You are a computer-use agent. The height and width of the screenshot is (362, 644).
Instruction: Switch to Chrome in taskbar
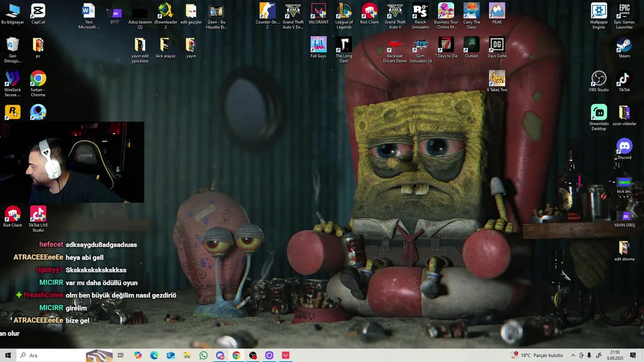236,355
